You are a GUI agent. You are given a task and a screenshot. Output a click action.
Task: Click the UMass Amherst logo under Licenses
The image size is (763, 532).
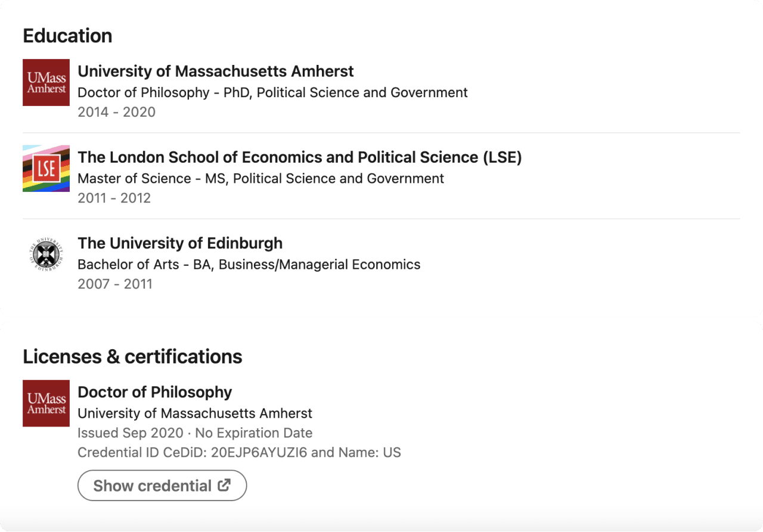tap(46, 403)
